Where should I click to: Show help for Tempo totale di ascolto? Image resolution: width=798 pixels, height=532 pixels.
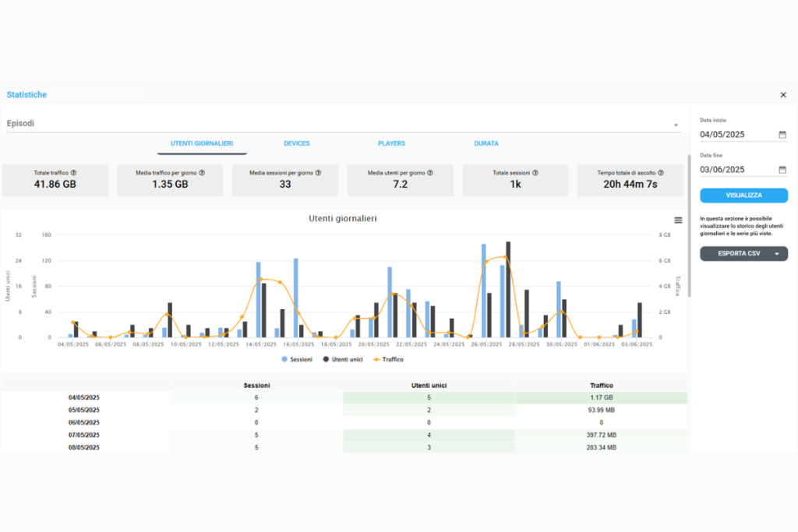(x=661, y=173)
